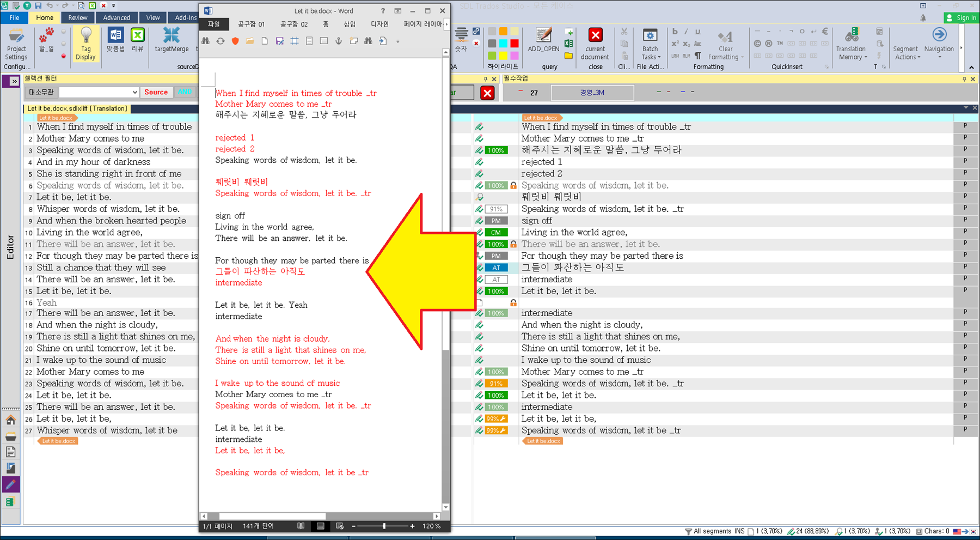980x540 pixels.
Task: Toggle the pilcrow show-formatting symbols button
Action: click(x=697, y=56)
